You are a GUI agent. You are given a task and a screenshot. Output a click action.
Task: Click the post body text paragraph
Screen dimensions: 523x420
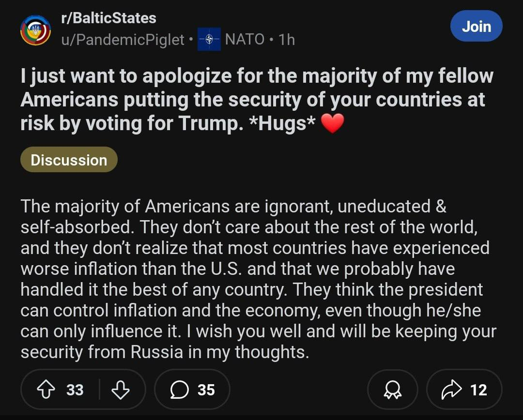click(257, 279)
